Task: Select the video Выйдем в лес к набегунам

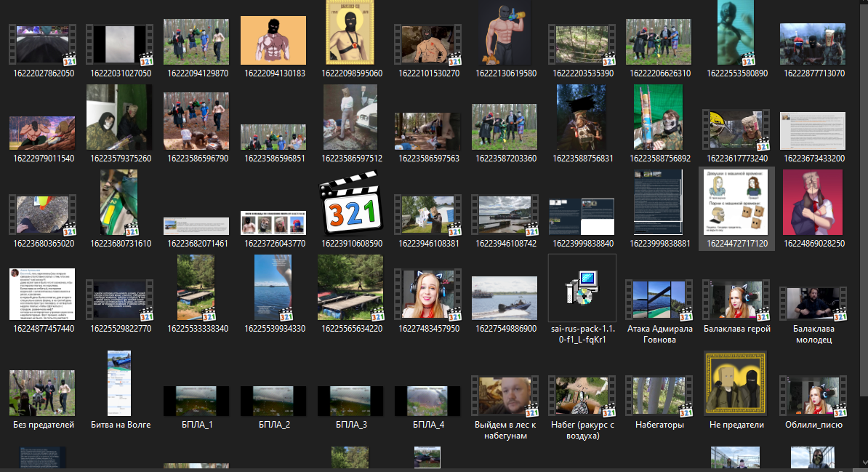Action: pyautogui.click(x=505, y=396)
